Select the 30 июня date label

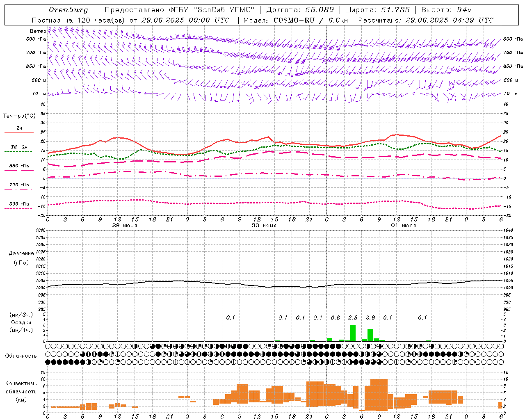point(264,226)
